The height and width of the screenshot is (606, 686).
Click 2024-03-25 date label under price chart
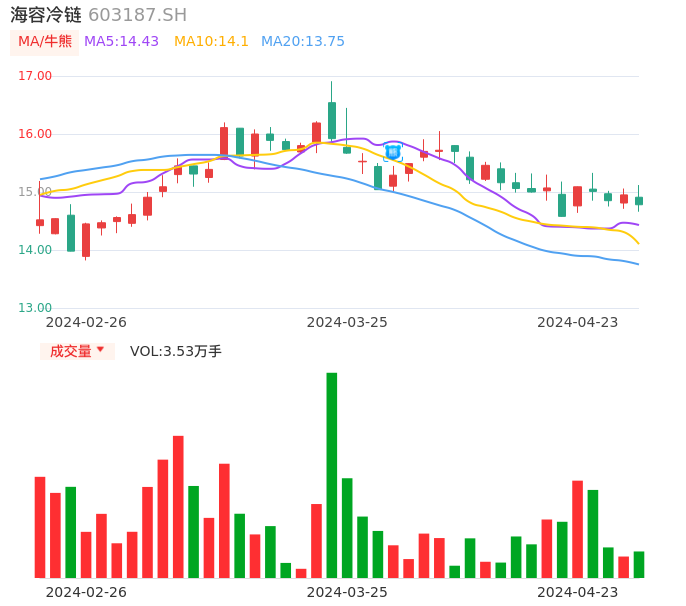(347, 322)
